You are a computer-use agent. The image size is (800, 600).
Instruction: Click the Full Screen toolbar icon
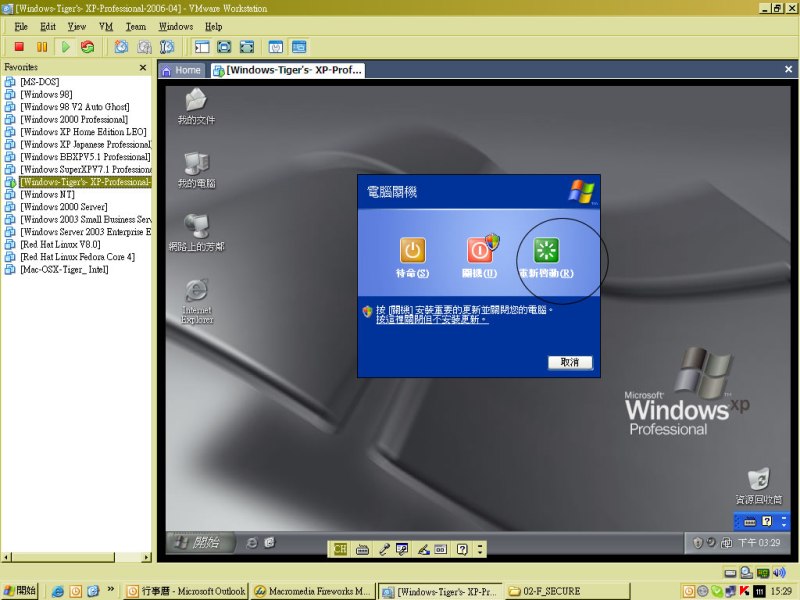(247, 47)
